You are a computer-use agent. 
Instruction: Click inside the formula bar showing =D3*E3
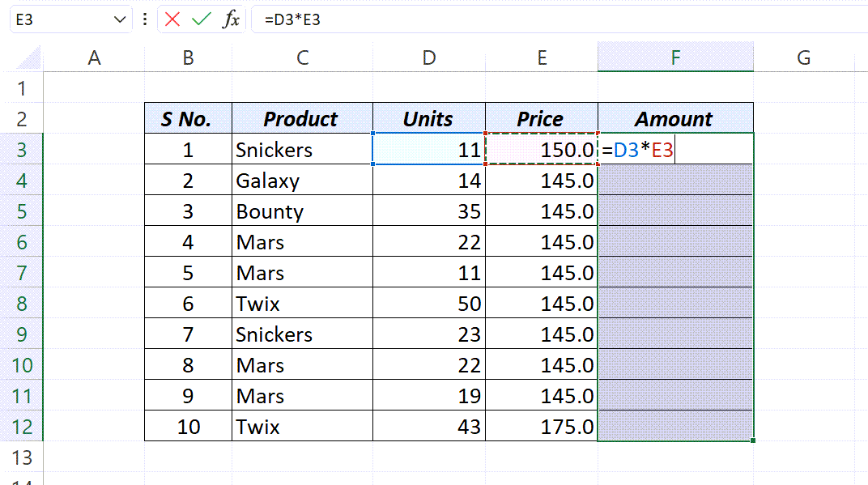[x=324, y=19]
